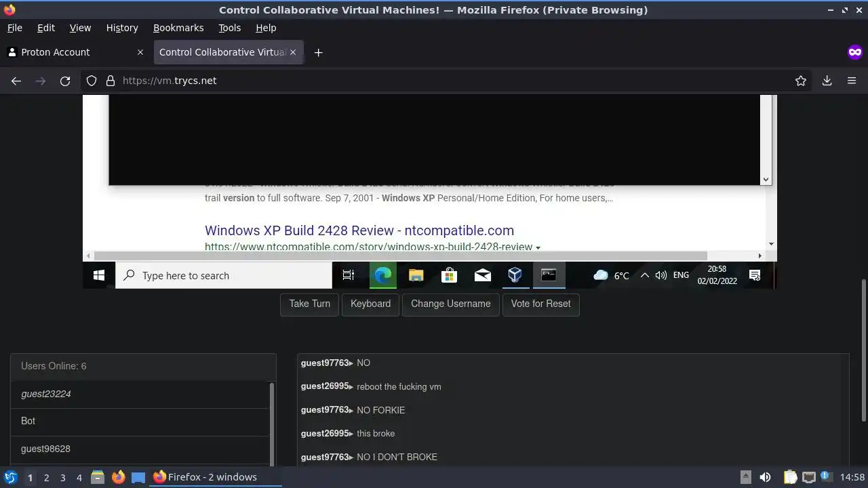
Task: Open the host desktop start menu icon
Action: 10,477
